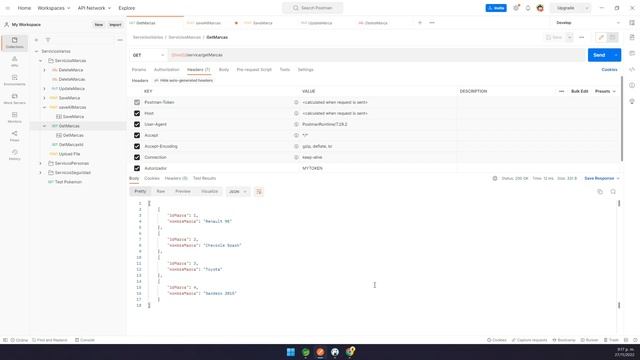The image size is (640, 360).
Task: Uncheck the Autorizador header checkbox
Action: (x=137, y=168)
